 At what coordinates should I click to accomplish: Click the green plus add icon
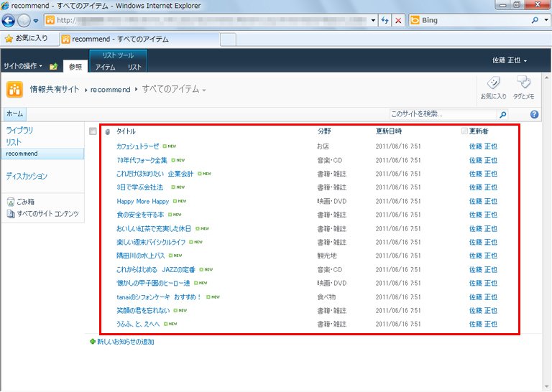click(x=93, y=341)
